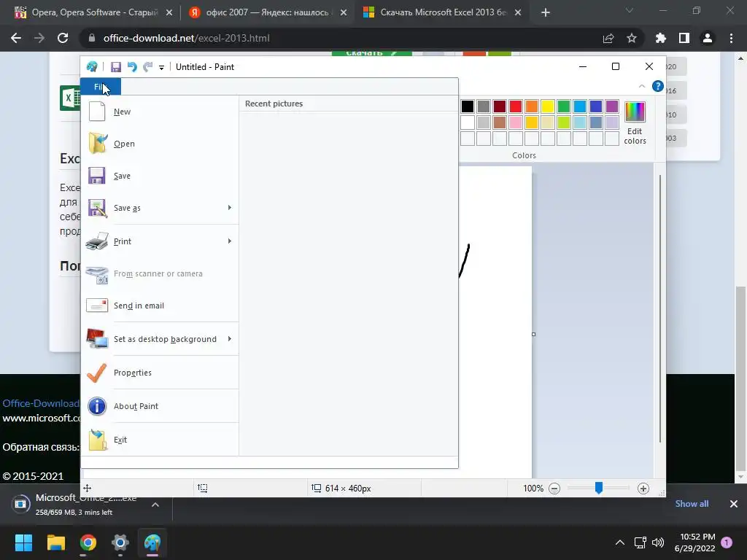Toggle the Chrome side panel icon
Viewport: 747px width, 560px height.
(684, 38)
